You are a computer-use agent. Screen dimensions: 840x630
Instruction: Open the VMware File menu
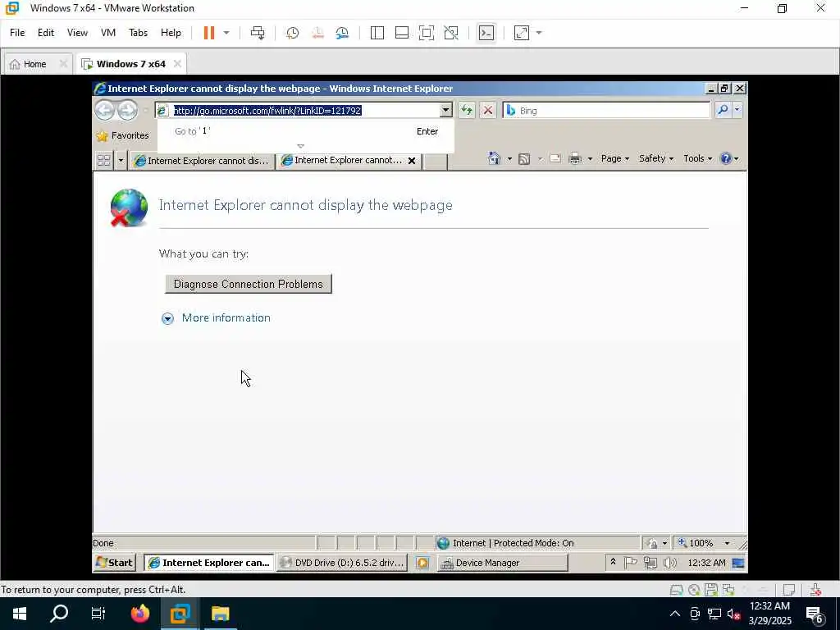[x=17, y=33]
